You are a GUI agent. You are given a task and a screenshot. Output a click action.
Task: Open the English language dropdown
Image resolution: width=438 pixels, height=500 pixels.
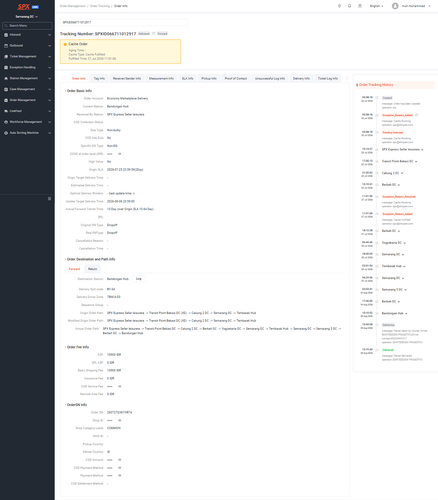pos(376,6)
